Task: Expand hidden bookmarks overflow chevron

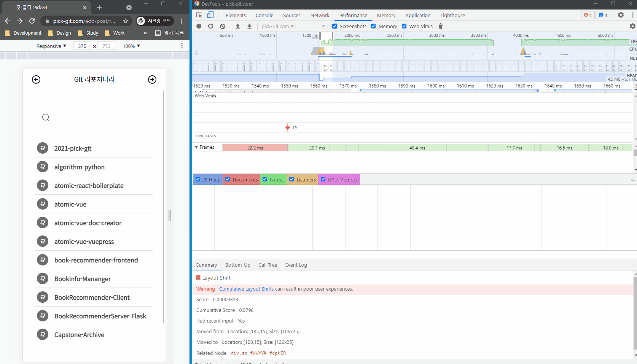Action: click(x=145, y=33)
